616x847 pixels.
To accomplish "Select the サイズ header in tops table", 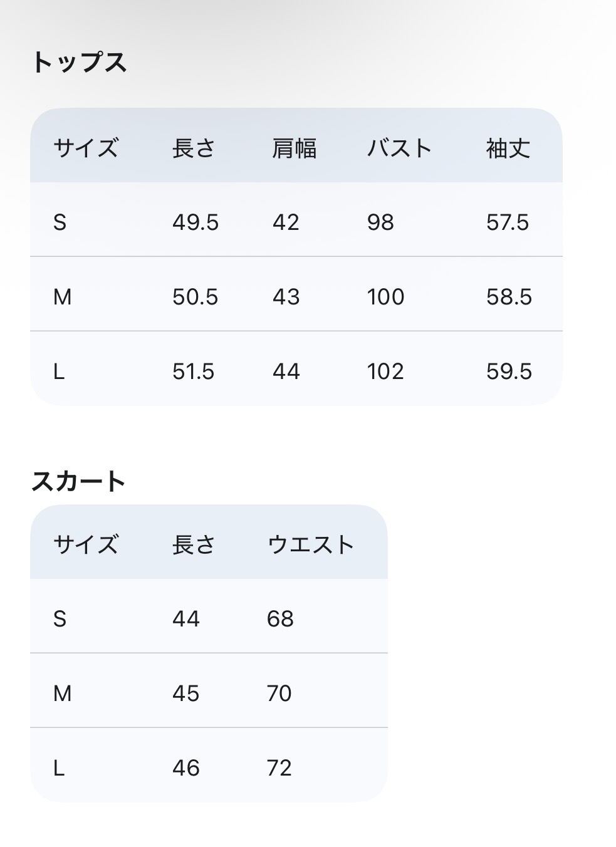I will click(x=86, y=148).
